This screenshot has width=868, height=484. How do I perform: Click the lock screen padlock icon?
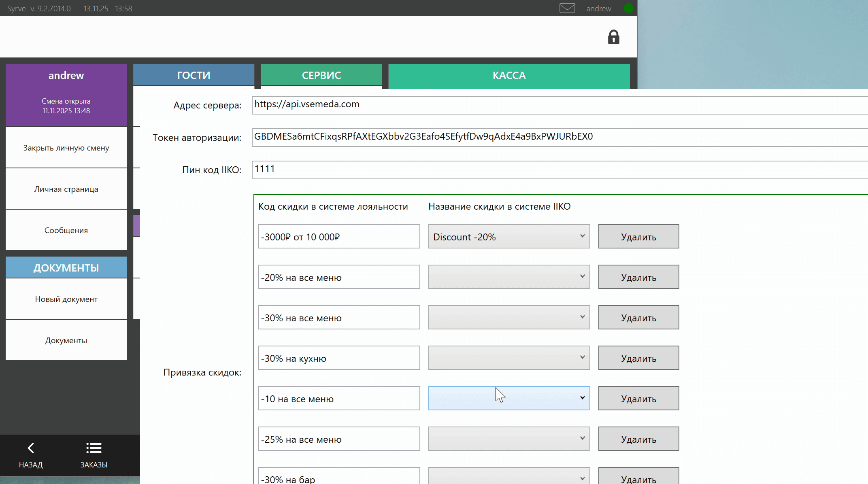(x=613, y=37)
